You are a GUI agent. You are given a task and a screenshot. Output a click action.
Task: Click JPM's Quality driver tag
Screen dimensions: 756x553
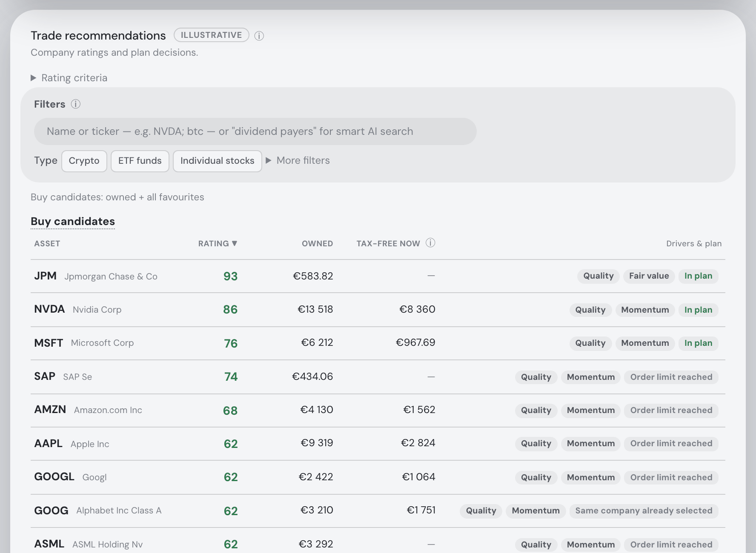[598, 276]
